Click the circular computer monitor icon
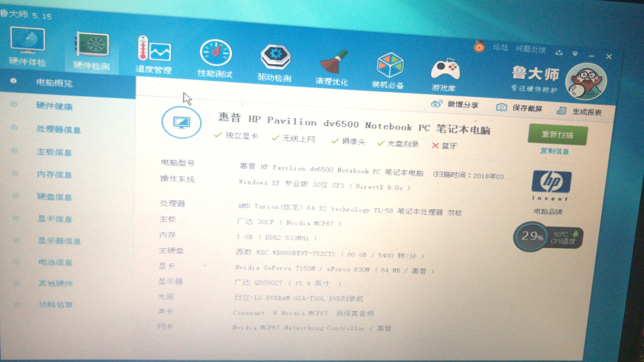 point(181,123)
